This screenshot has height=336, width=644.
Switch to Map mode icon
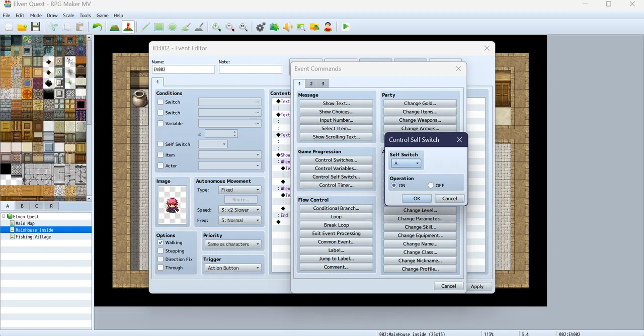click(x=115, y=27)
